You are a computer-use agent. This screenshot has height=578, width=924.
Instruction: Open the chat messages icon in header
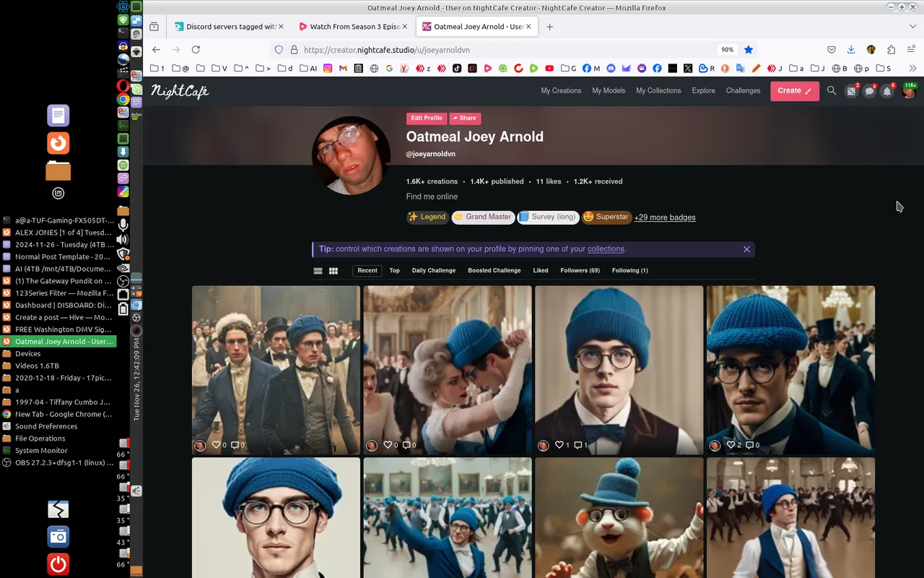[x=870, y=91]
